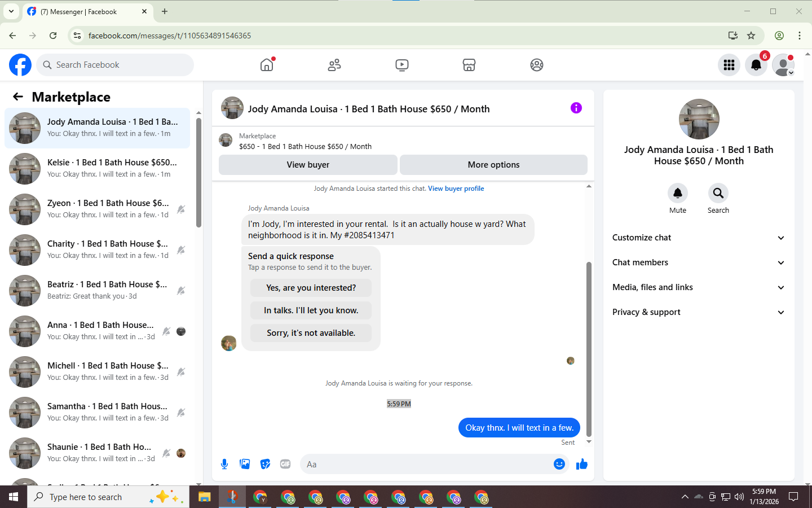Open the Windows notification center icon
The image size is (812, 508).
(x=793, y=497)
